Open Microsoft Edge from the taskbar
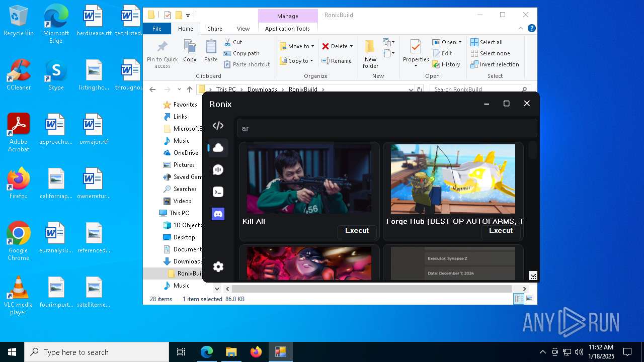The width and height of the screenshot is (644, 362). 207,352
